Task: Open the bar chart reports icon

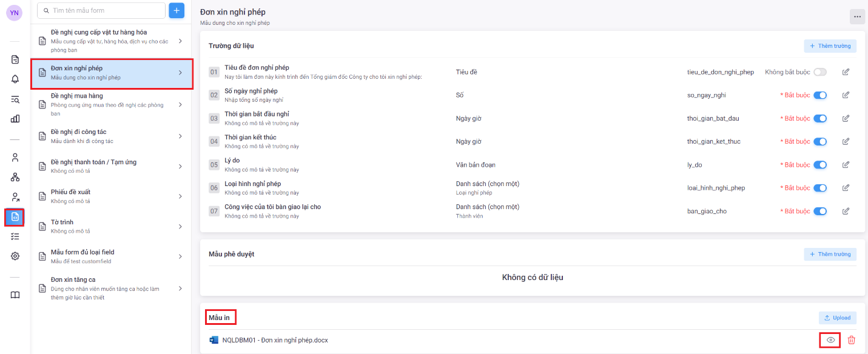Action: pos(15,119)
